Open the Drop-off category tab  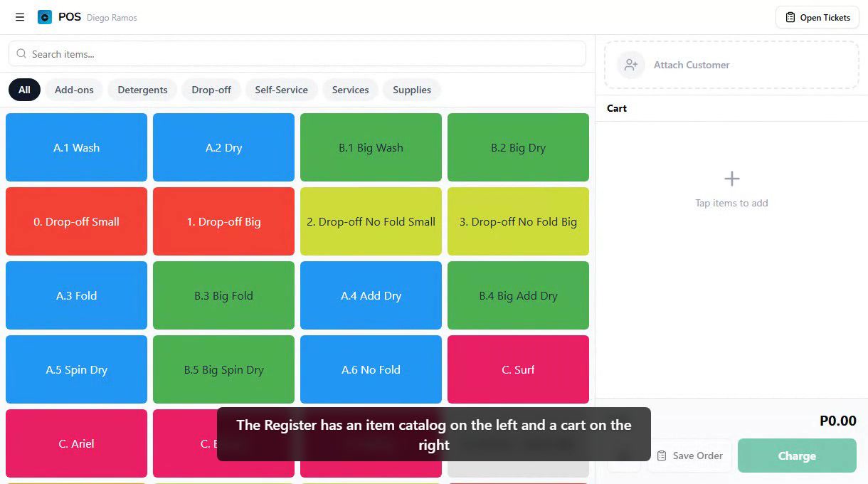coord(211,90)
